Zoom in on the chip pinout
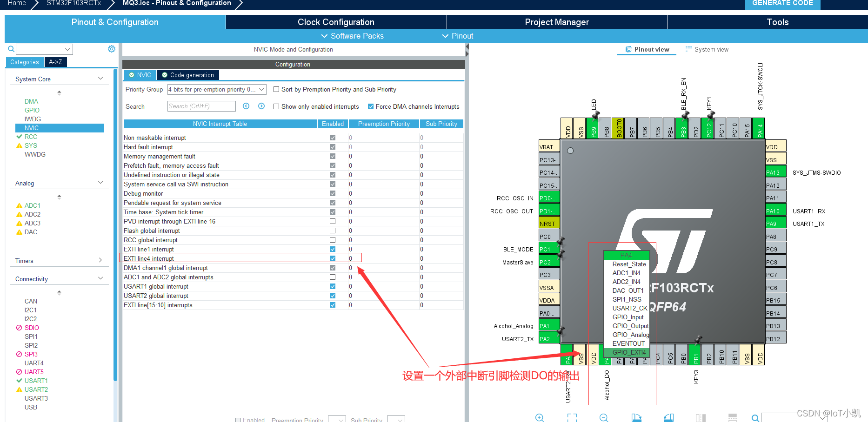The height and width of the screenshot is (422, 868). coord(540,418)
